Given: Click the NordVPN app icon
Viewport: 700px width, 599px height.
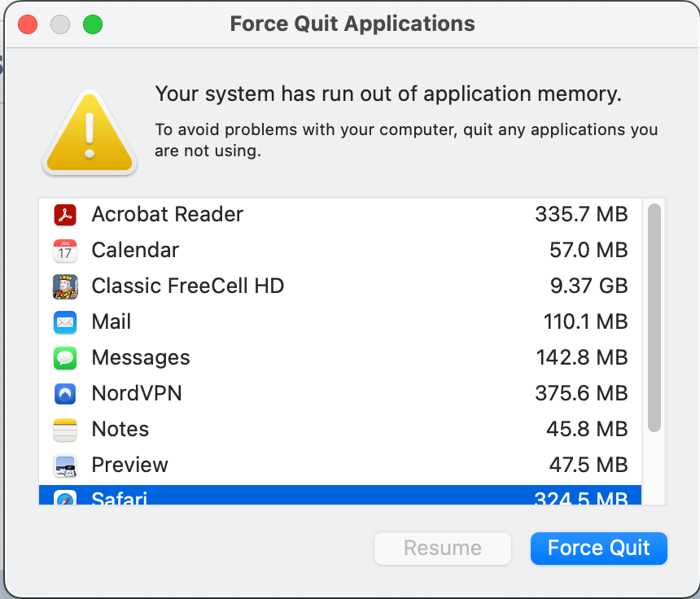Looking at the screenshot, I should [65, 394].
